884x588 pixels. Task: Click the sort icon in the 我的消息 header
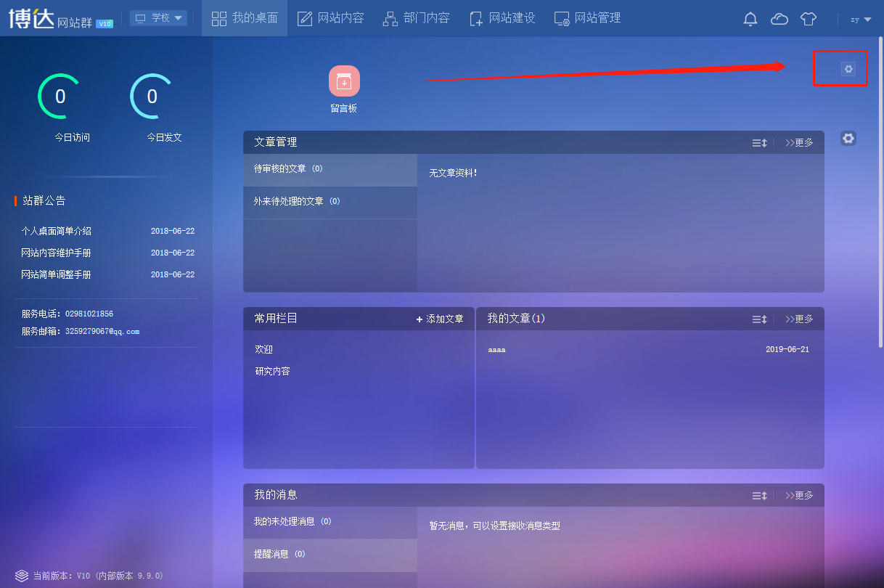tap(759, 496)
